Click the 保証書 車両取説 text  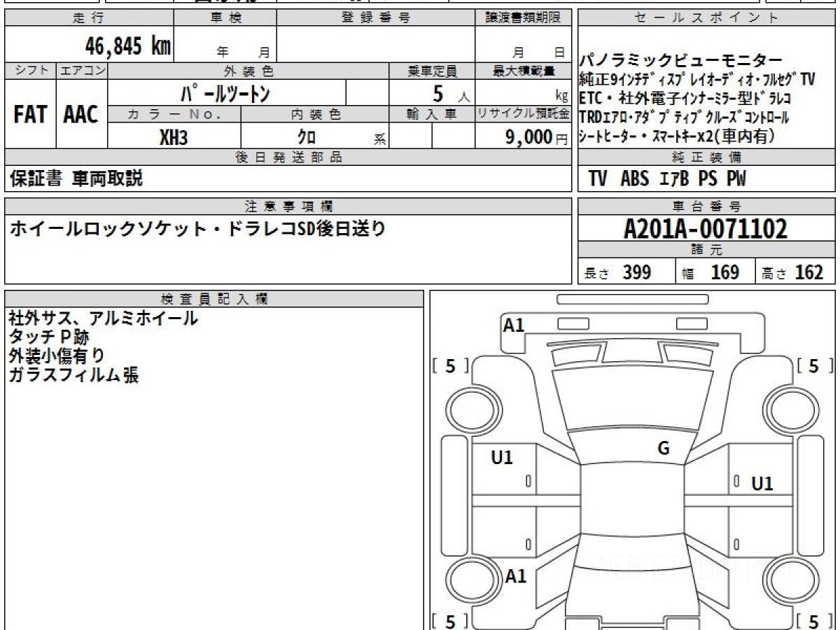(76, 178)
